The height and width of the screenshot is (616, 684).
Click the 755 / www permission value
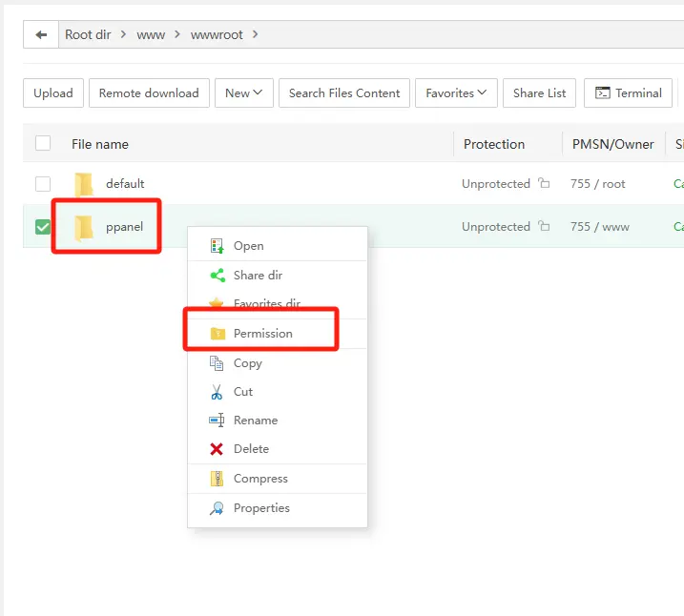point(600,227)
